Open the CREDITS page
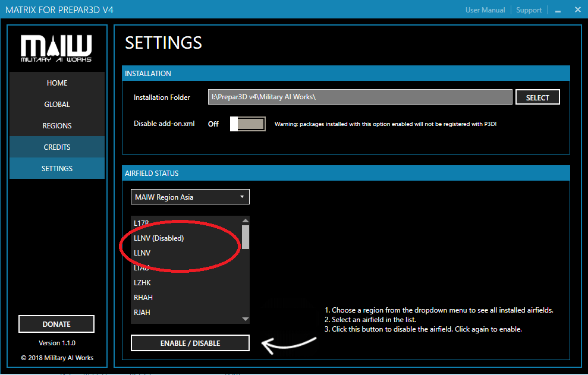 click(x=57, y=147)
